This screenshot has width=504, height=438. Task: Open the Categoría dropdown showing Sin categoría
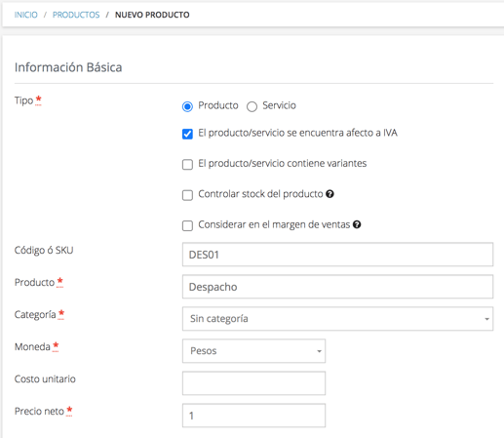(337, 319)
